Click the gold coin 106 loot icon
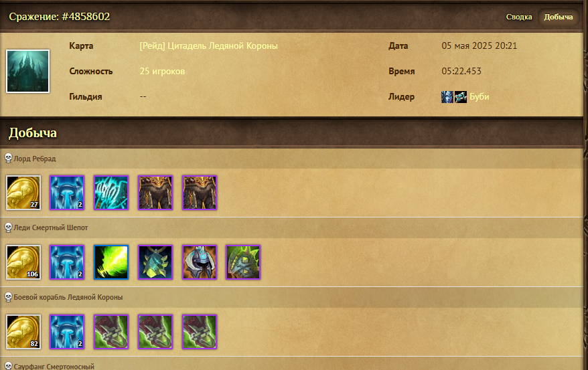The height and width of the screenshot is (370, 588). (23, 262)
